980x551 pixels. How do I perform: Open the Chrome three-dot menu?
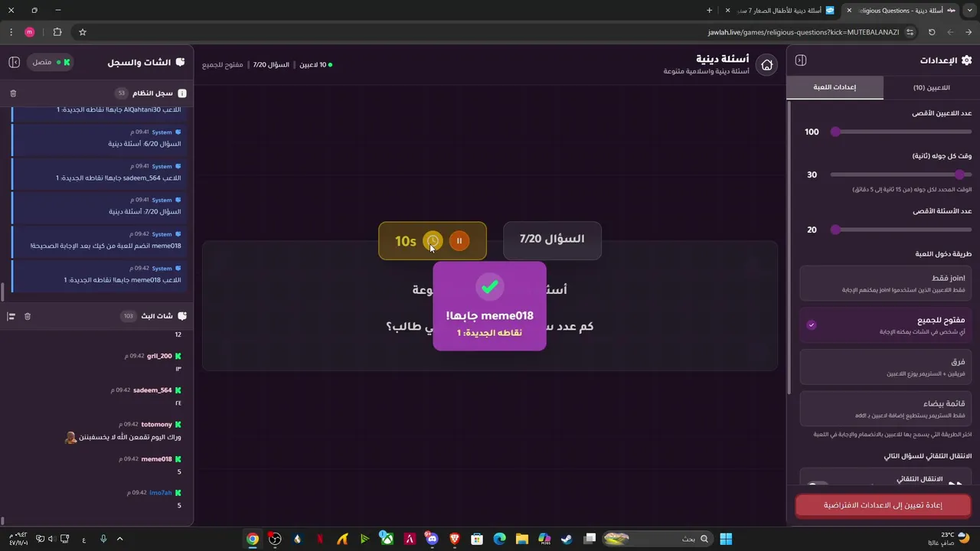click(11, 32)
